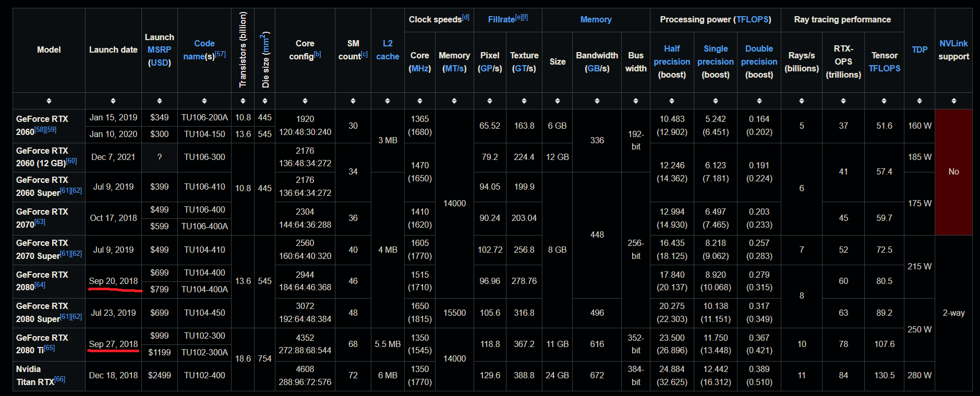
Task: Sort by NVLink support column arrows
Action: click(x=954, y=101)
